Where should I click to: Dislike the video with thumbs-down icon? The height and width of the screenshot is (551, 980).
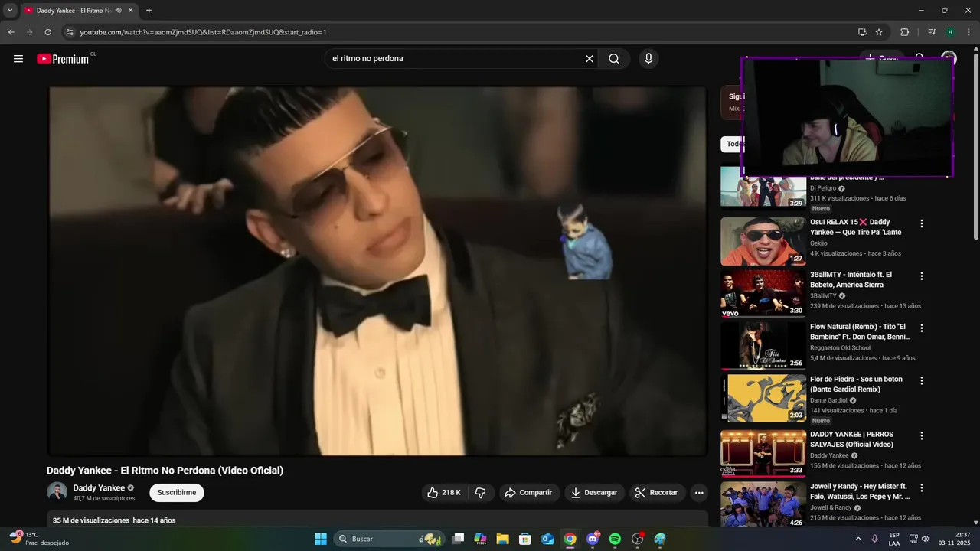481,493
